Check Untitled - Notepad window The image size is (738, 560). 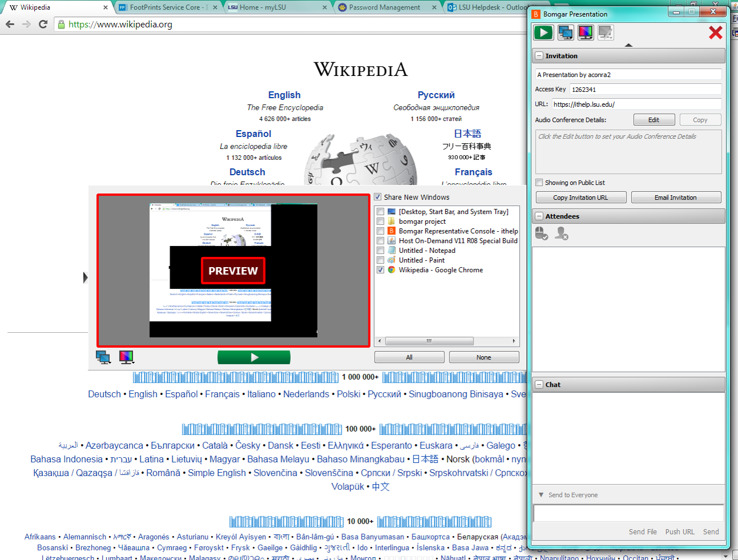tap(380, 251)
